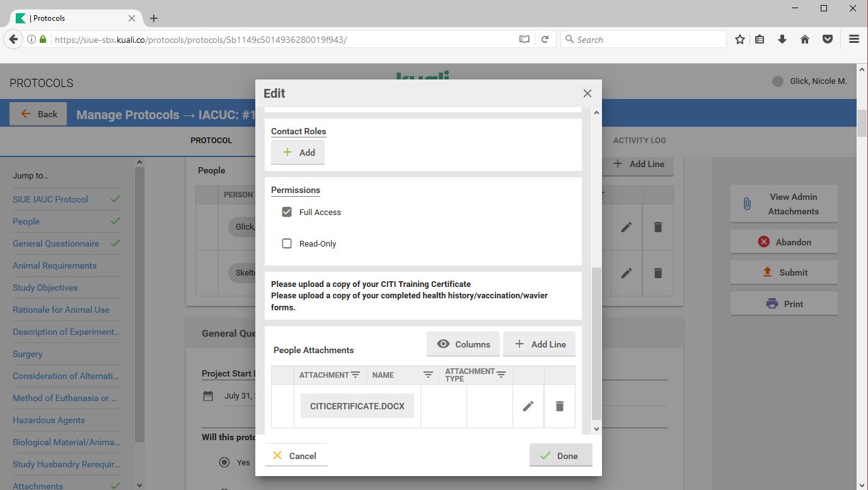Open the Firefox downloads arrow icon
This screenshot has height=490, width=868.
pos(782,39)
